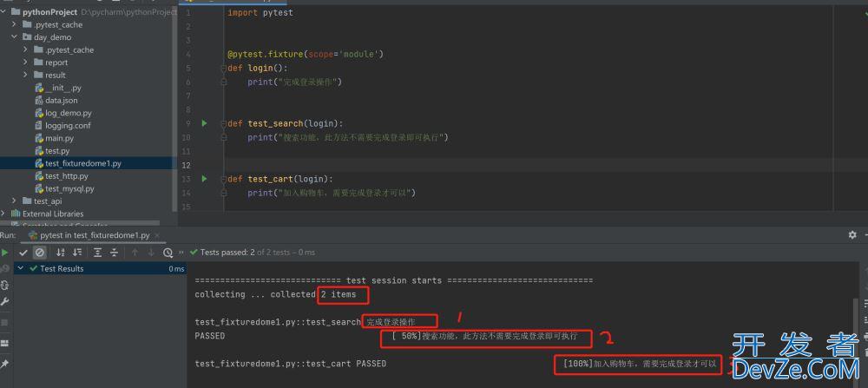This screenshot has width=868, height=388.
Task: Collapse the day_demo folder arrow
Action: click(x=15, y=37)
